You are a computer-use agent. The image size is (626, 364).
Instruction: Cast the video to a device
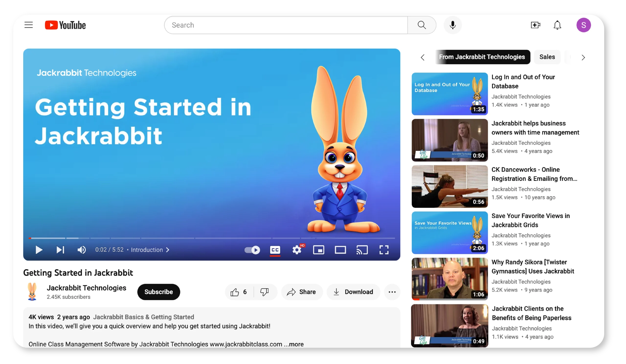click(362, 250)
